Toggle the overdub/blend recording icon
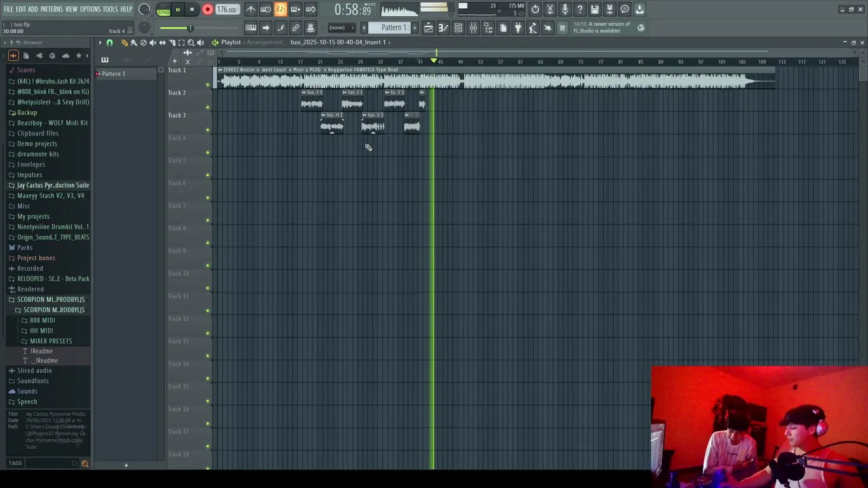 coord(296,9)
